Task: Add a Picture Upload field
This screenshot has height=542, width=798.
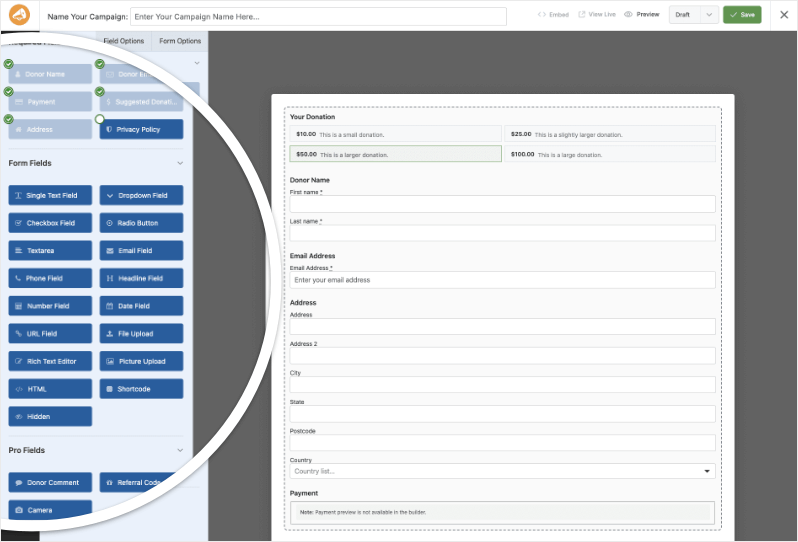Action: coord(141,361)
